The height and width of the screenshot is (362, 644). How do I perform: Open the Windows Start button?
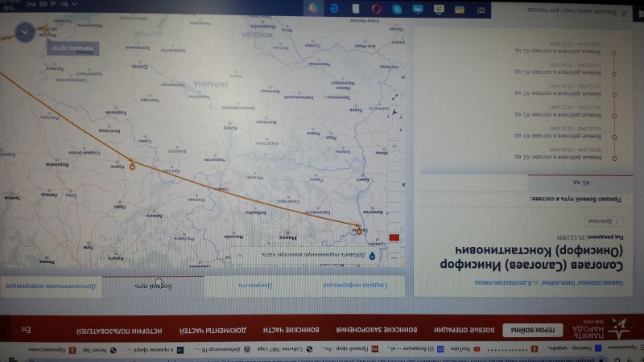tap(639, 14)
